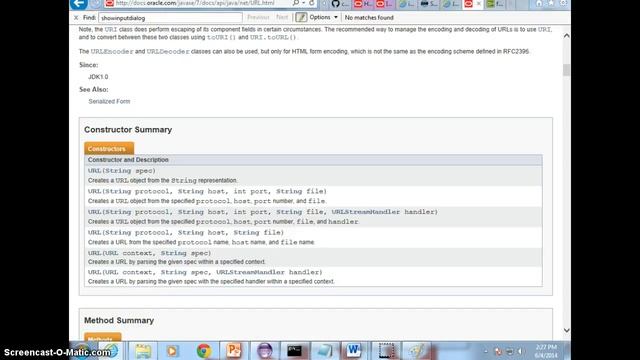Open the purple Eclipse taskbar icon
The height and width of the screenshot is (360, 640).
click(264, 351)
